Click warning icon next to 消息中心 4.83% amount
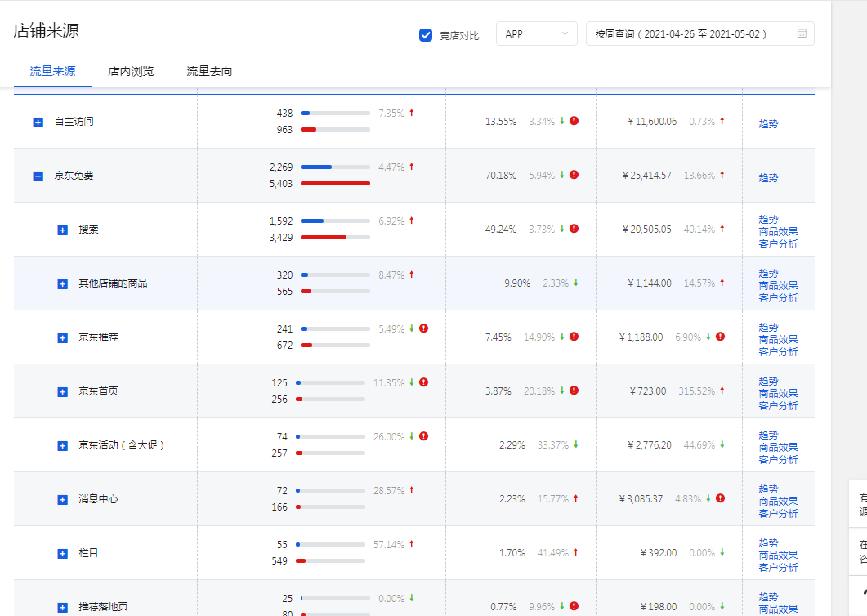This screenshot has width=867, height=616. click(720, 498)
